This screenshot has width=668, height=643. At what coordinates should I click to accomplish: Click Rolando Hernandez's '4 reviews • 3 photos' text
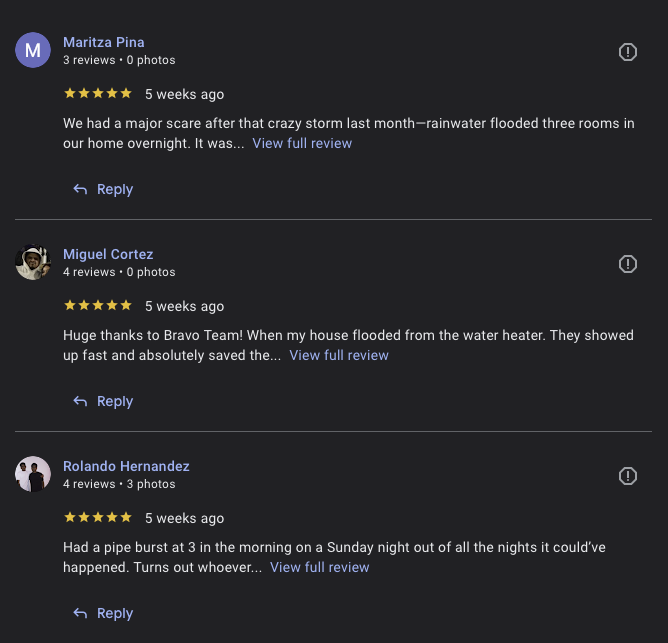[x=119, y=484]
